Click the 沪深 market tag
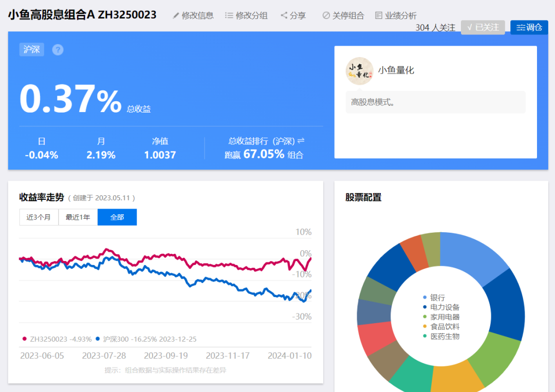 pyautogui.click(x=31, y=49)
